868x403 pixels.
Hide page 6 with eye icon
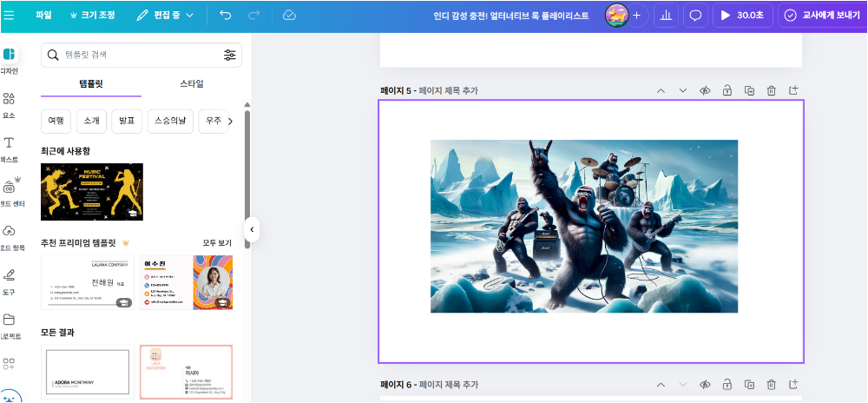(x=705, y=384)
